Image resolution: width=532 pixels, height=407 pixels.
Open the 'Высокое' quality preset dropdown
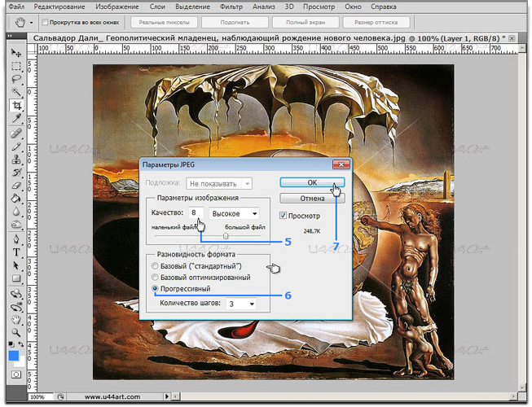234,214
